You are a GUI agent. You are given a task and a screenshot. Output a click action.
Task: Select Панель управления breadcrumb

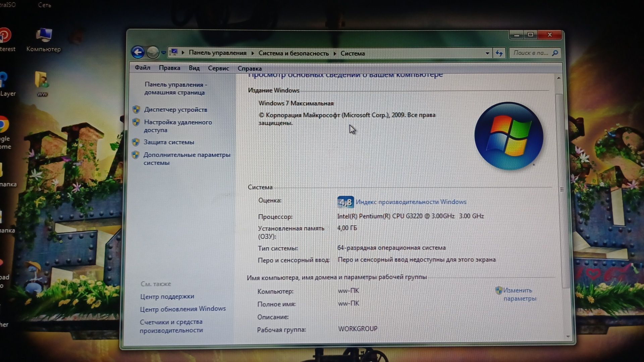tap(217, 53)
